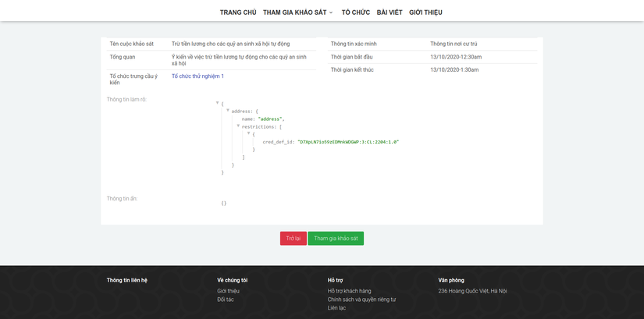Follow the Tổ chức thử nghiệm 1 link

(x=197, y=76)
